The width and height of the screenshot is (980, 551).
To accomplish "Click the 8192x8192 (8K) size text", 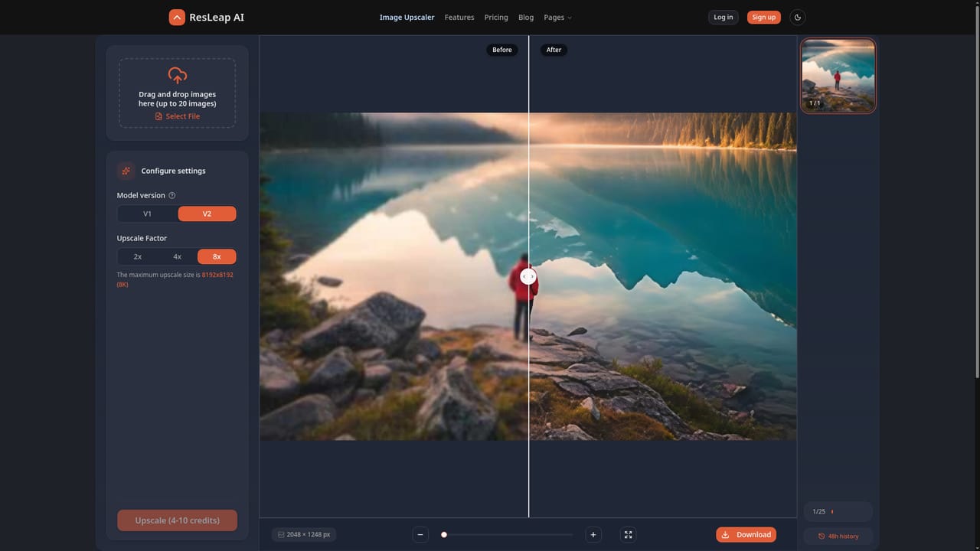I will (175, 279).
